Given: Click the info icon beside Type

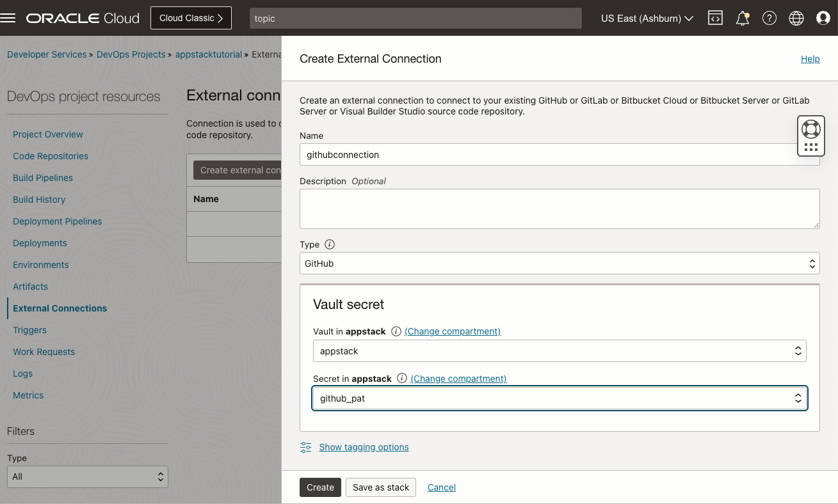Looking at the screenshot, I should pos(330,244).
